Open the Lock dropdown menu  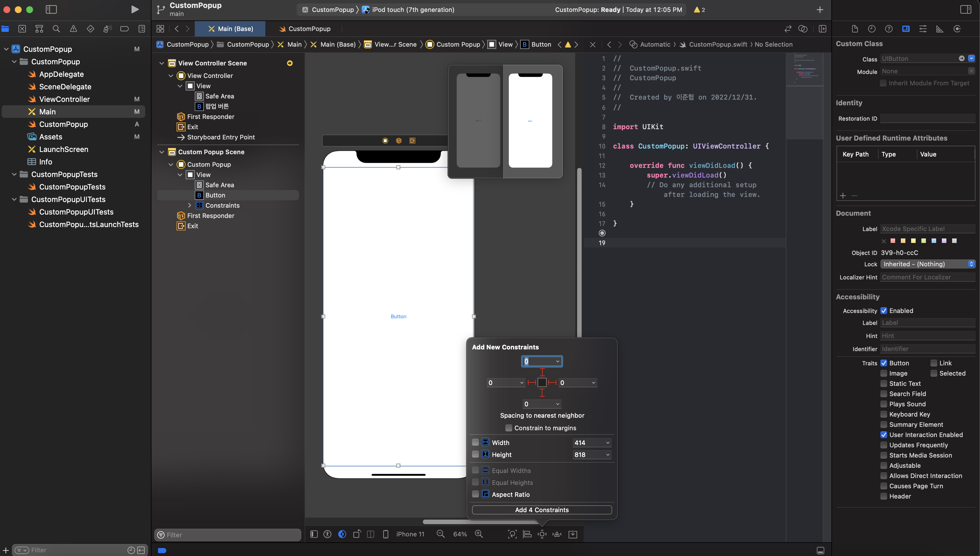[x=928, y=264]
